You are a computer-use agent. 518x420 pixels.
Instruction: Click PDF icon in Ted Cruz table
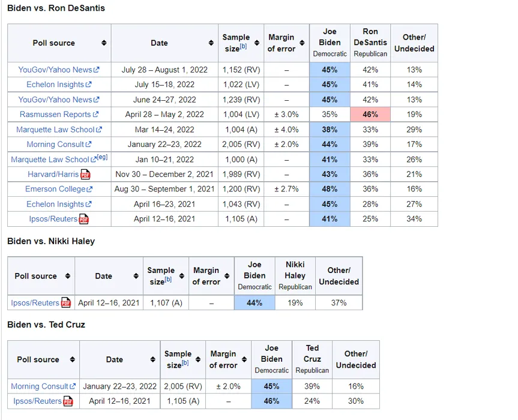[x=68, y=401]
